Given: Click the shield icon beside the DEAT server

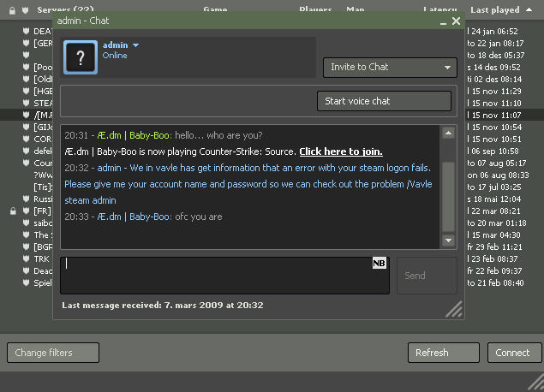Looking at the screenshot, I should coord(27,31).
